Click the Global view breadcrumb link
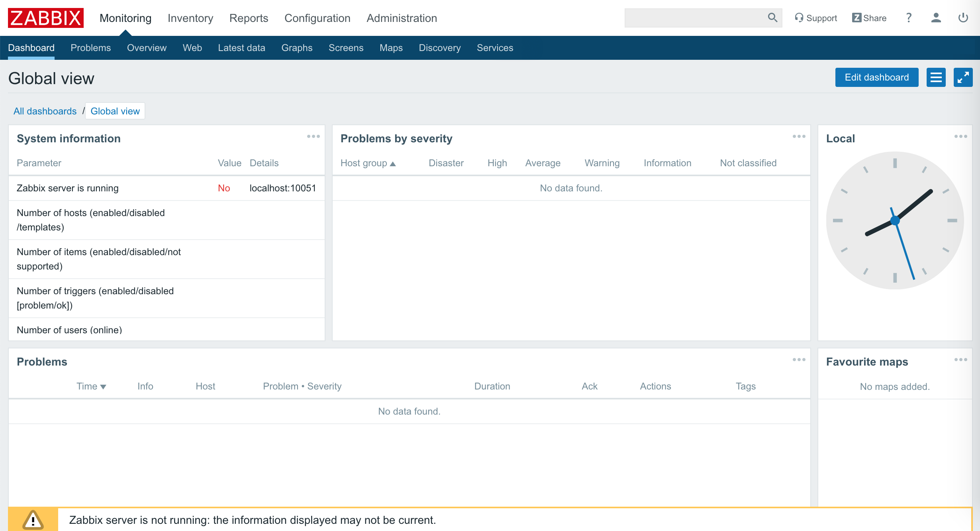980x531 pixels. [115, 111]
